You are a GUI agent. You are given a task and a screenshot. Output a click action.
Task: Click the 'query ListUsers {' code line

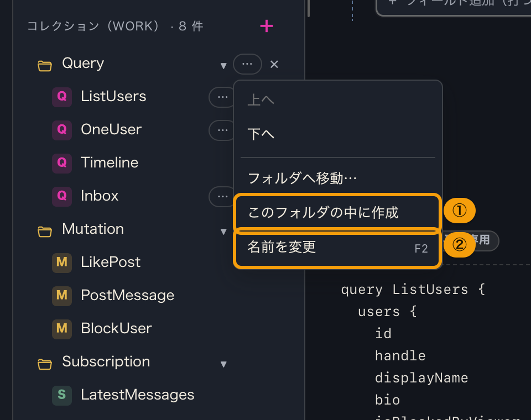(413, 290)
